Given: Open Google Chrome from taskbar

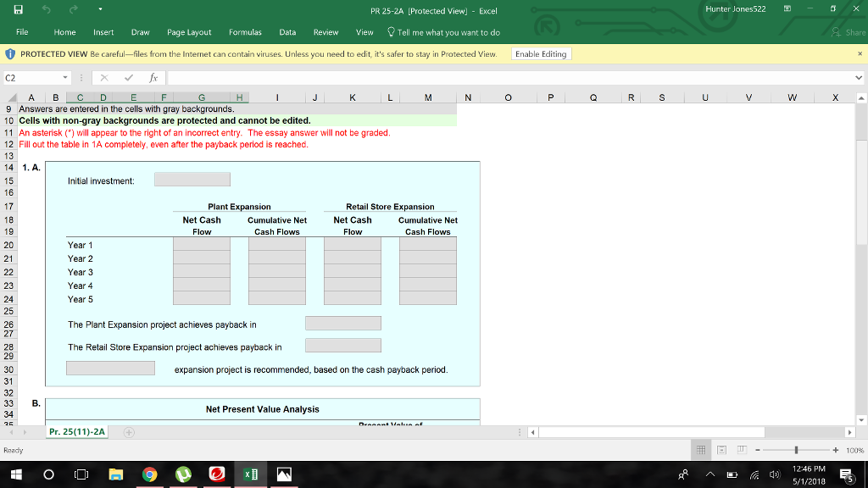Looking at the screenshot, I should 149,474.
